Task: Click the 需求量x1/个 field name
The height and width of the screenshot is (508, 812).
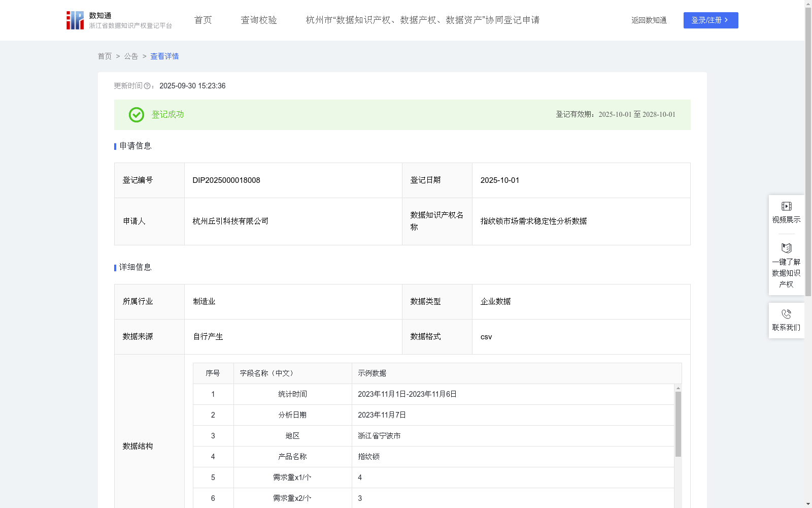Action: coord(292,478)
